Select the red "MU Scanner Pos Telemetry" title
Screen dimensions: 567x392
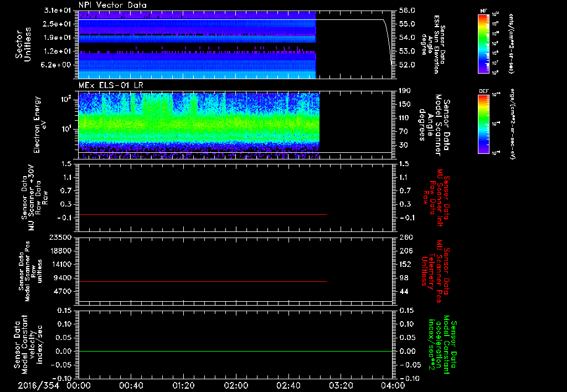point(435,271)
